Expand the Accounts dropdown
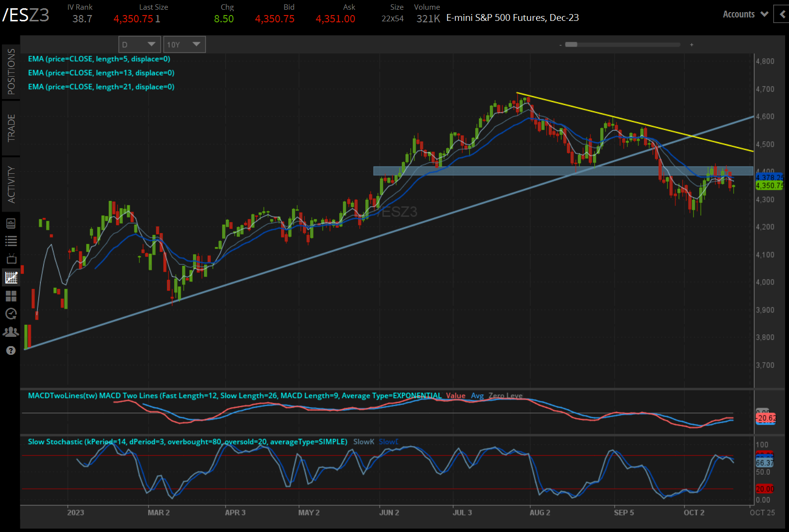The height and width of the screenshot is (532, 789). coord(745,14)
